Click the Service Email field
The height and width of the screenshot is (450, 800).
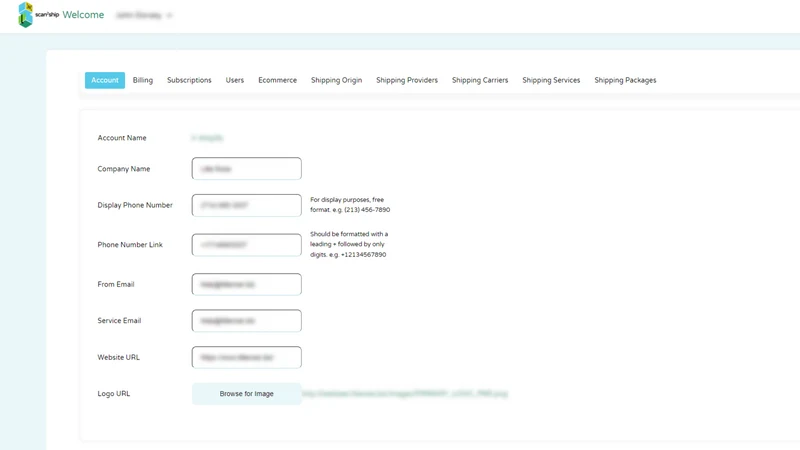pyautogui.click(x=246, y=320)
